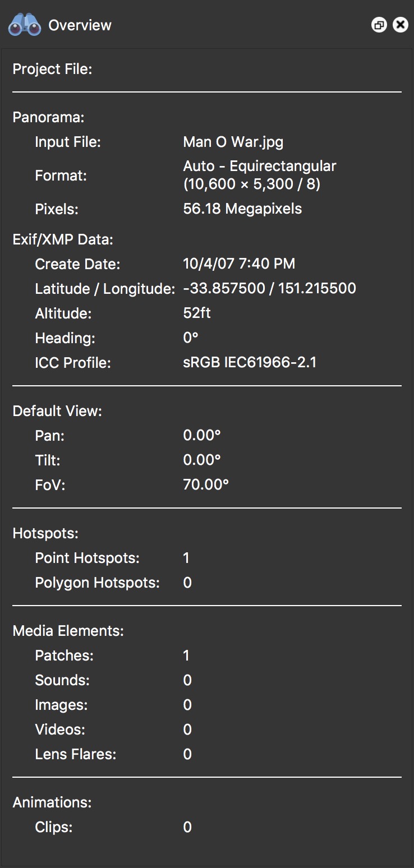Click the Point Hotspots count
Screen dimensions: 414x868
(186, 558)
